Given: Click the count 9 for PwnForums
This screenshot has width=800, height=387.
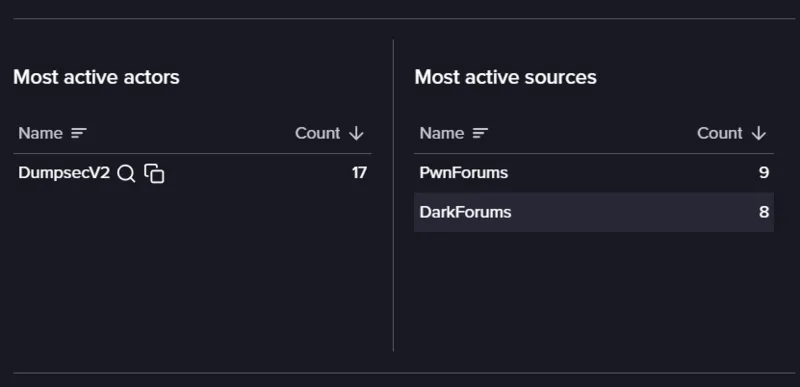Looking at the screenshot, I should point(764,173).
